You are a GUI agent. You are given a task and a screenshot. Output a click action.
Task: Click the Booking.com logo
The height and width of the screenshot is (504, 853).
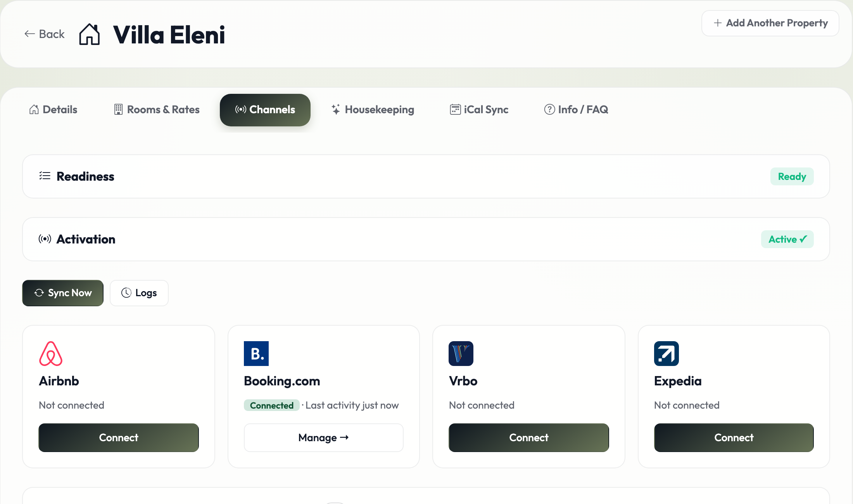pos(256,354)
